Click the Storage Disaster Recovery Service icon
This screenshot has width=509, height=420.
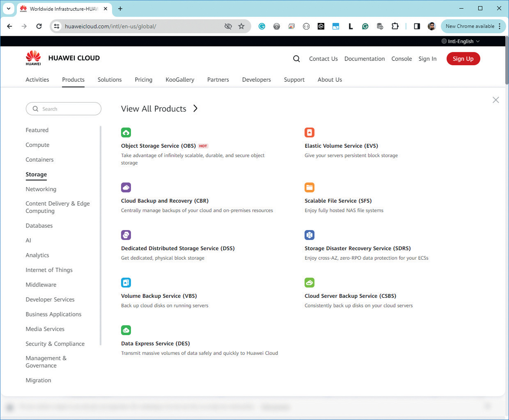pos(309,235)
